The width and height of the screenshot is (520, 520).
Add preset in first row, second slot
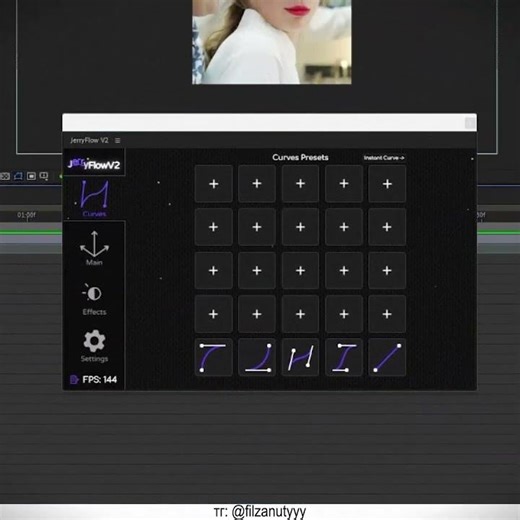pos(257,184)
